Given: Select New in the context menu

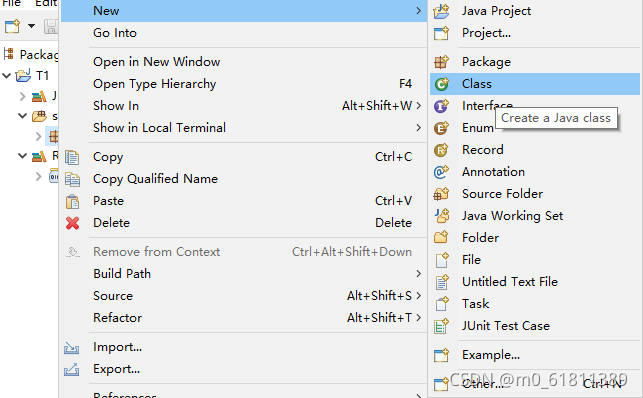Looking at the screenshot, I should (x=244, y=11).
